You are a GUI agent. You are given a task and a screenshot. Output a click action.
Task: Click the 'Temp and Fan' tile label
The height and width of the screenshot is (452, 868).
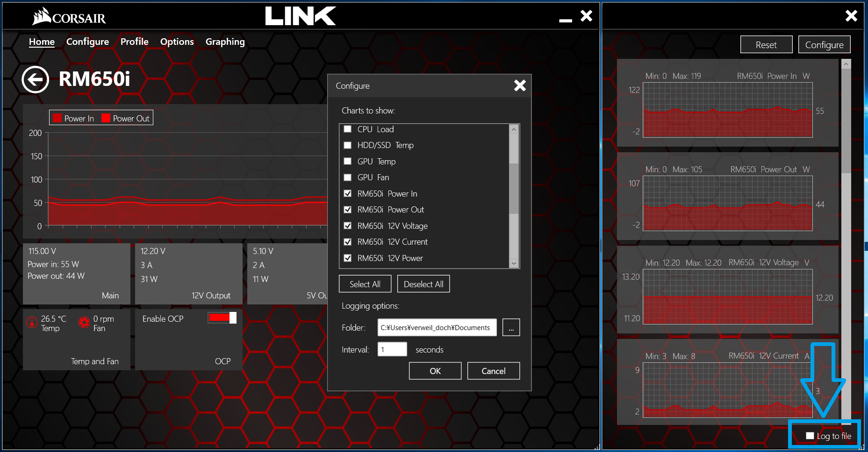(95, 361)
